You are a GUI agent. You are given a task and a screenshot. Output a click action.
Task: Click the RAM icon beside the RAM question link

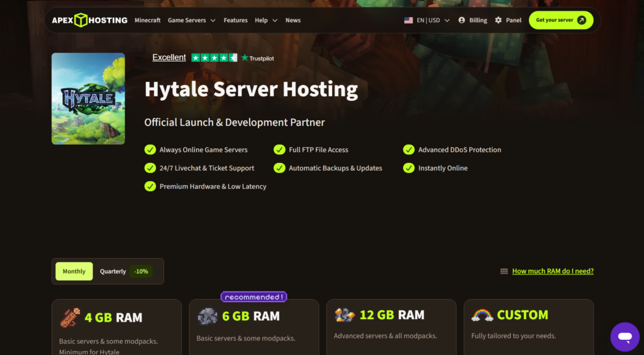pyautogui.click(x=504, y=271)
